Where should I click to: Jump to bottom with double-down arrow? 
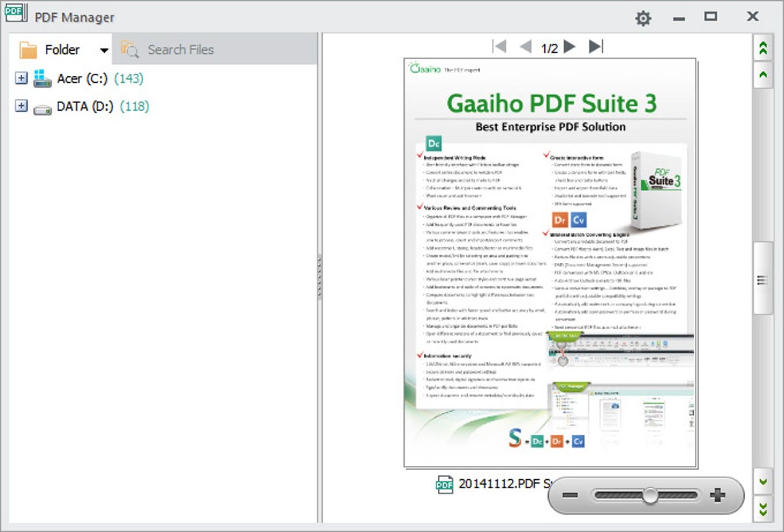pos(763,509)
